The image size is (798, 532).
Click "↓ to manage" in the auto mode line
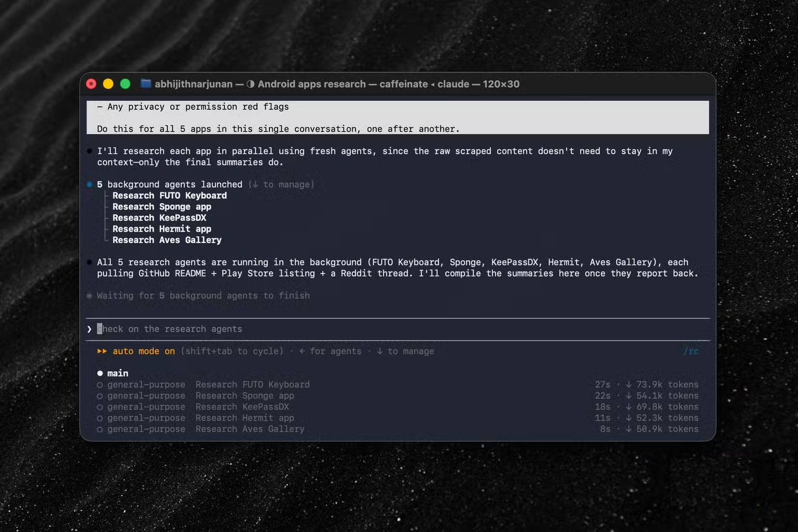(x=405, y=351)
